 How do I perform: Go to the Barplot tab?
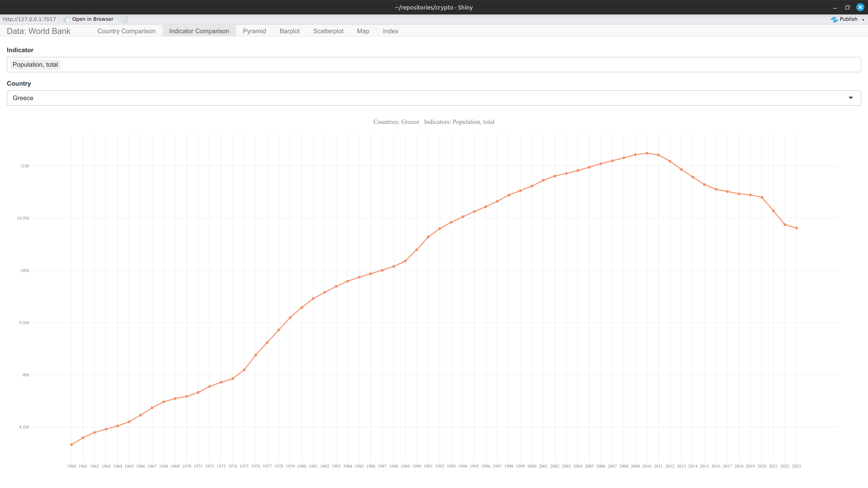tap(289, 31)
